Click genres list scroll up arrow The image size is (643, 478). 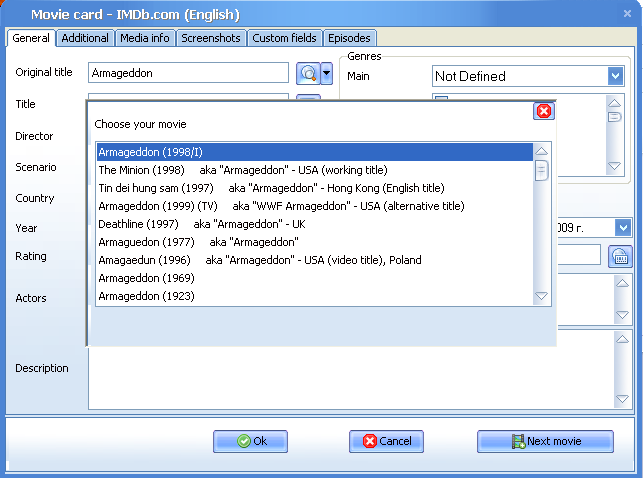tap(614, 103)
